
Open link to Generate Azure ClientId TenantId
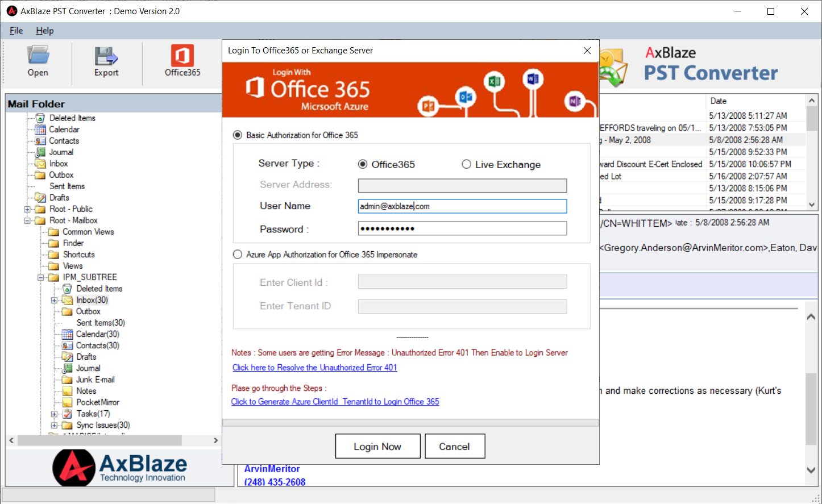335,402
